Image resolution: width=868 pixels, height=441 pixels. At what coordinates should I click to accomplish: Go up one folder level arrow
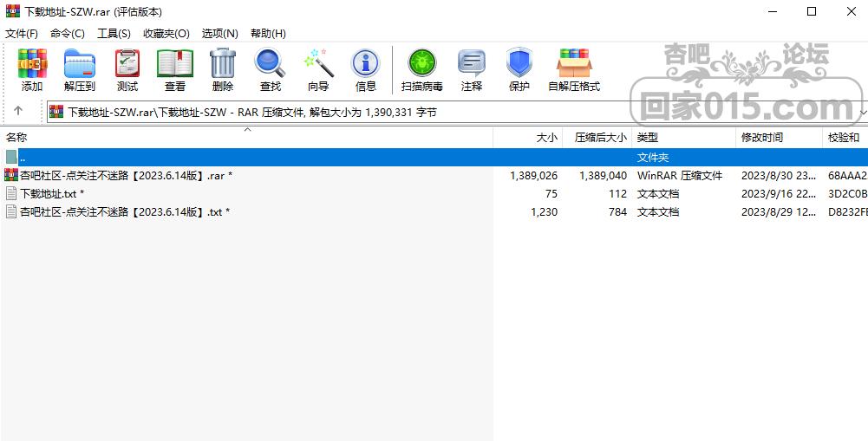coord(18,111)
